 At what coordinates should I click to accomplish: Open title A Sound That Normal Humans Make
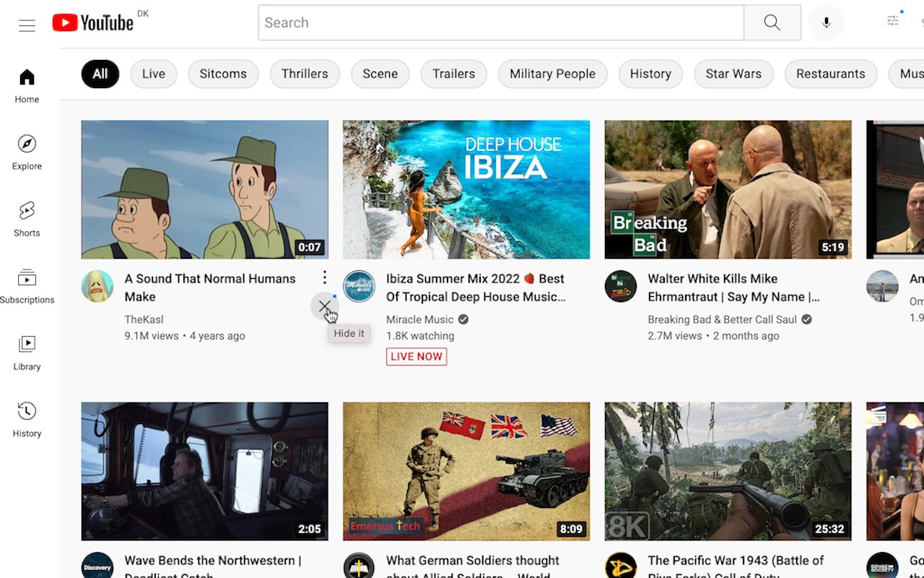[210, 288]
